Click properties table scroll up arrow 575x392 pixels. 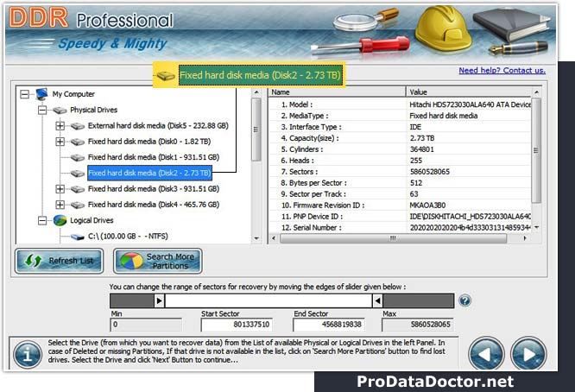click(536, 92)
